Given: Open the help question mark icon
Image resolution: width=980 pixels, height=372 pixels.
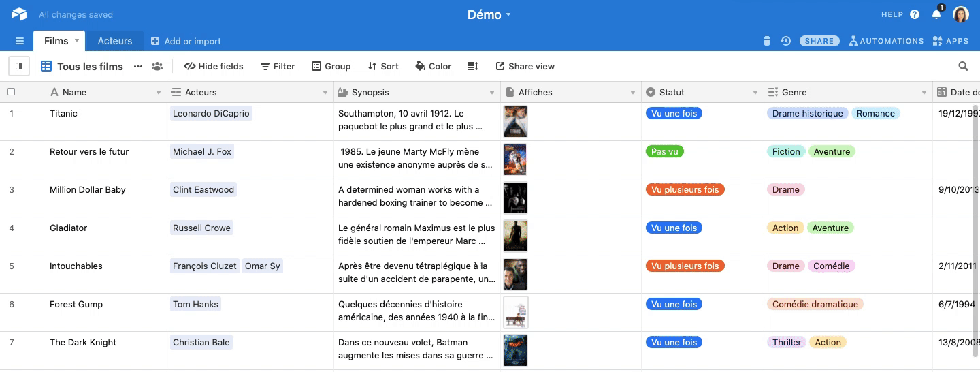Looking at the screenshot, I should click(915, 14).
